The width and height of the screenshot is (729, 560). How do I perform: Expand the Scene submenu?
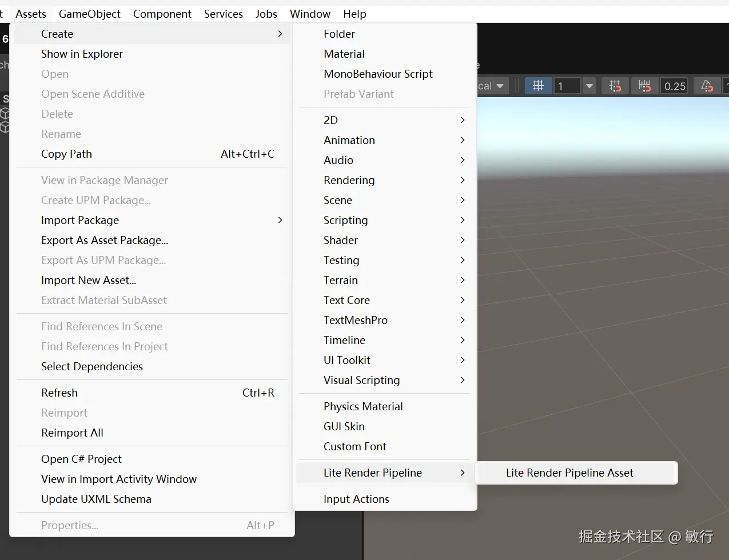click(x=385, y=200)
